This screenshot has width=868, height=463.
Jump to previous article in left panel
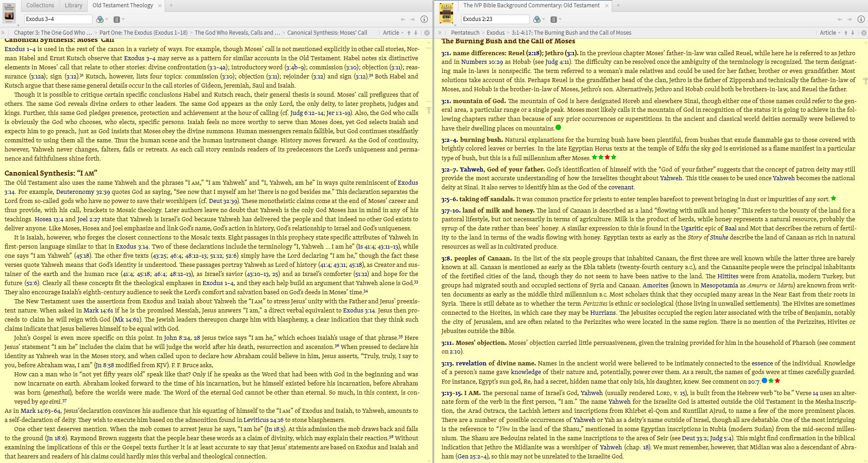click(409, 33)
